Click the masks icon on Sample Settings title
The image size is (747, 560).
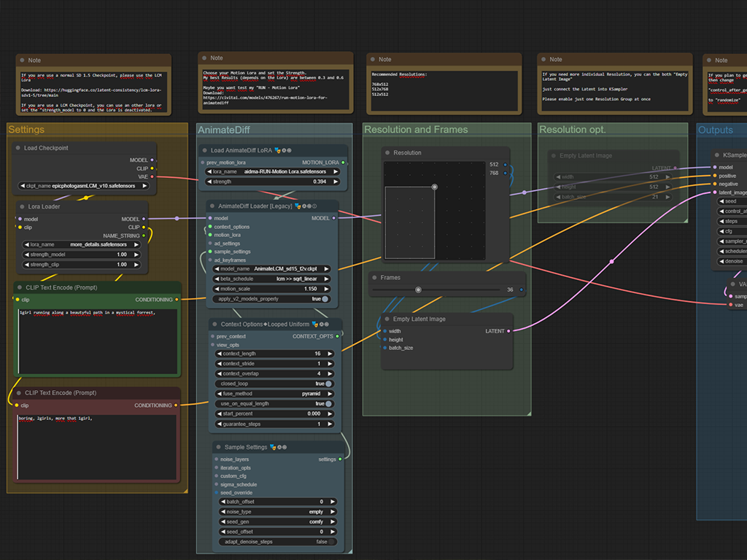273,447
